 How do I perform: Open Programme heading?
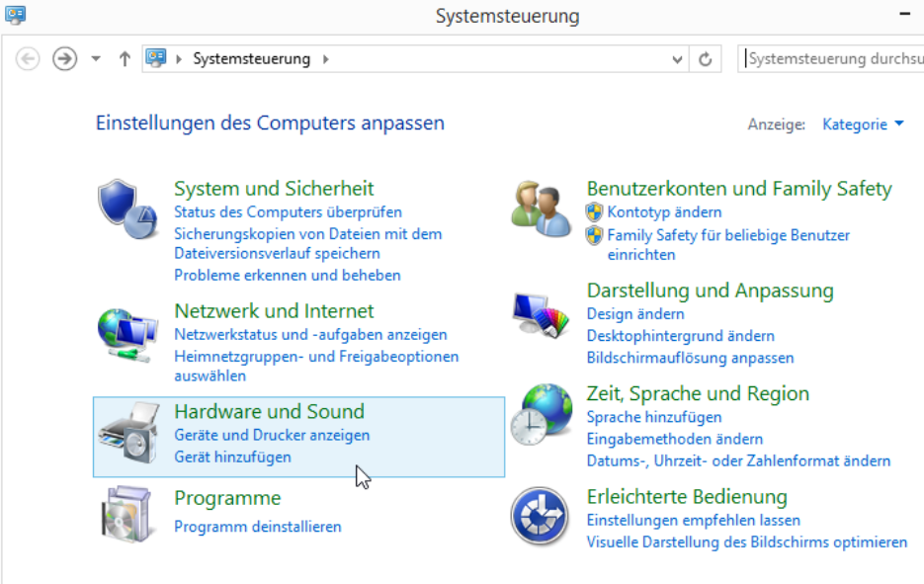[227, 498]
